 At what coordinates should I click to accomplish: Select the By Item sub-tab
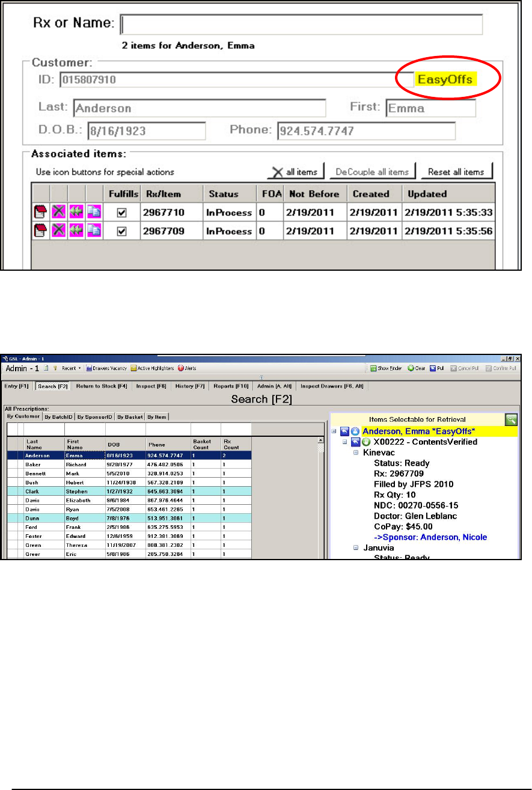157,416
